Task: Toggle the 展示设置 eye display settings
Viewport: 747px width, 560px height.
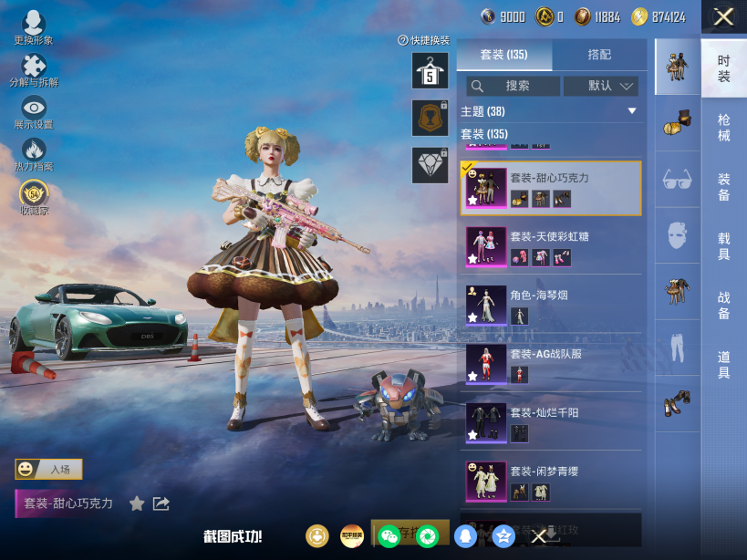Action: coord(34,112)
